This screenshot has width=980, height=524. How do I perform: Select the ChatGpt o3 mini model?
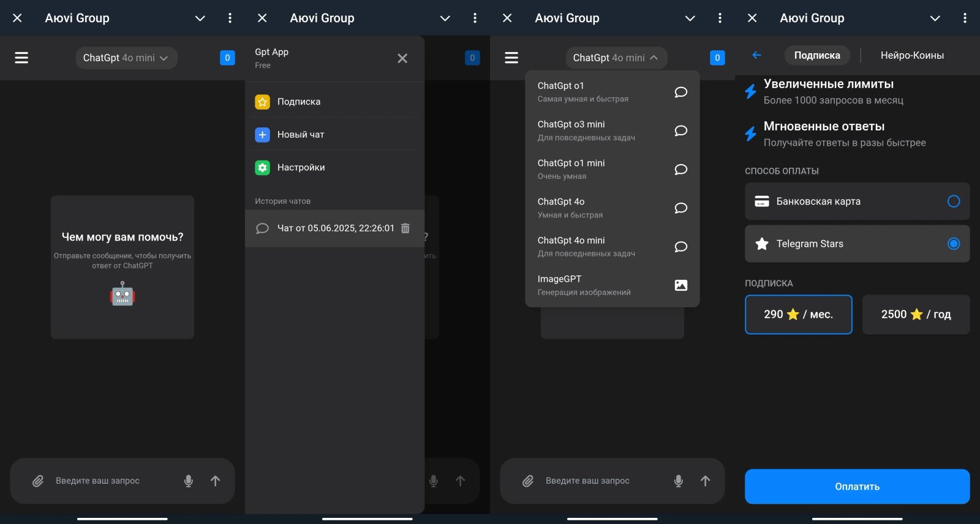pos(612,130)
